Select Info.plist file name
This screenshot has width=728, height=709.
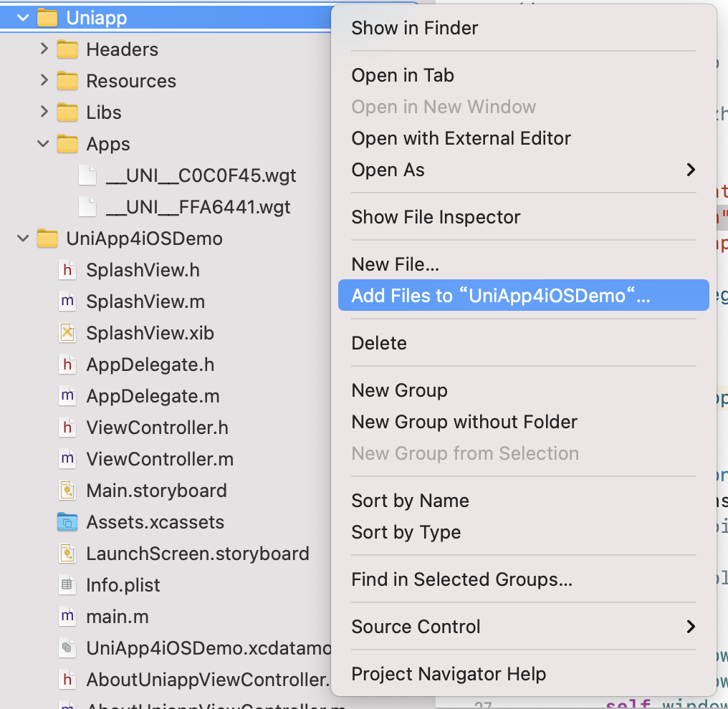[x=123, y=586]
